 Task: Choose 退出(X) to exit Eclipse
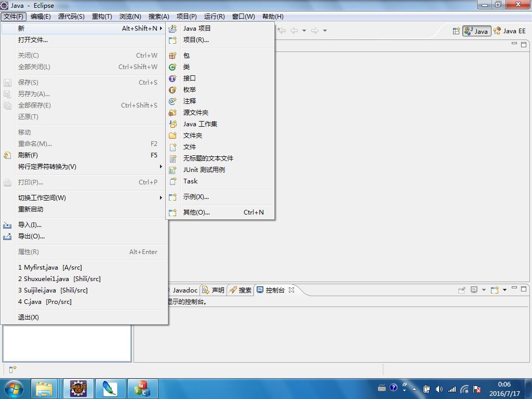click(x=84, y=317)
